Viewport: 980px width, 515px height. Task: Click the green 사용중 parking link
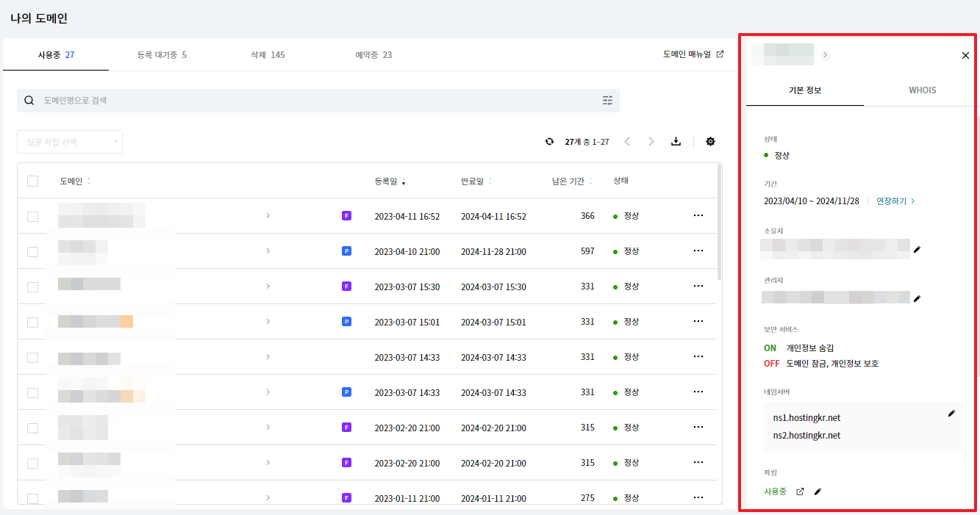coord(775,491)
